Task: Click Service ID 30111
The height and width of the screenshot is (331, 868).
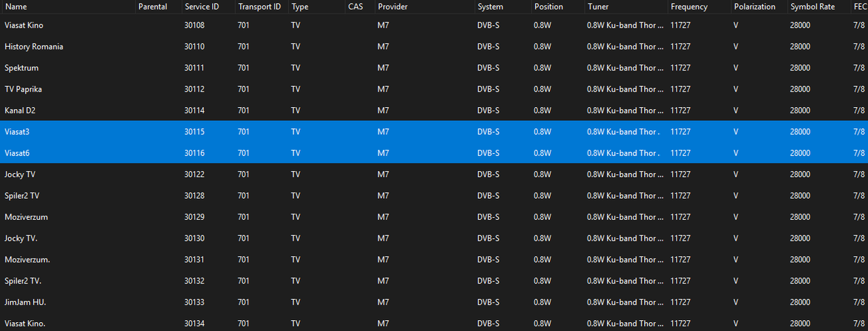Action: tap(194, 68)
